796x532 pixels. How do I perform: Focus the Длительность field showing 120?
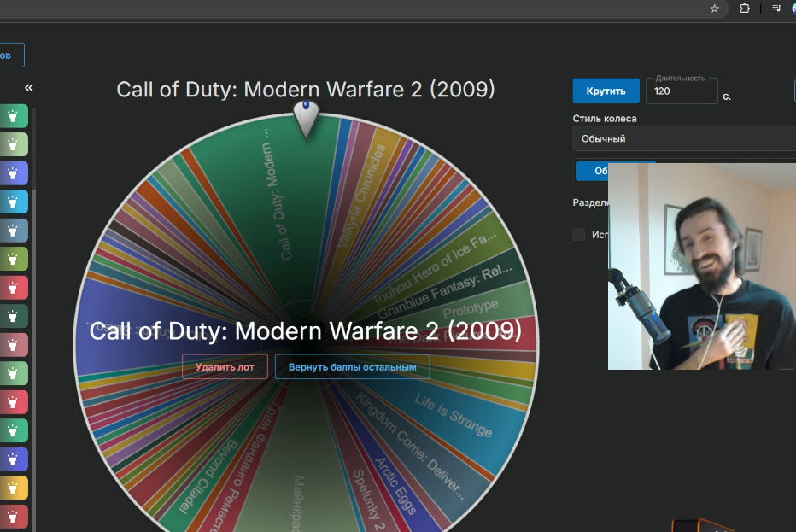pos(682,91)
